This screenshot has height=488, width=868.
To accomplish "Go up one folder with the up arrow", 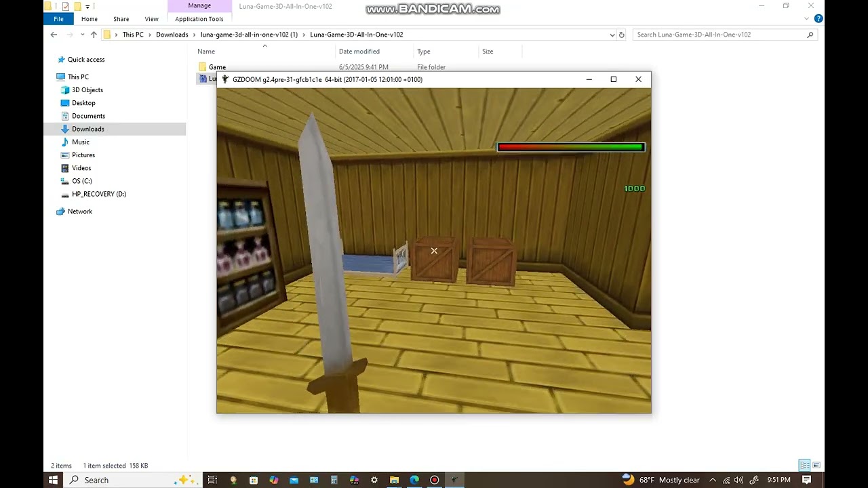I will (x=94, y=35).
